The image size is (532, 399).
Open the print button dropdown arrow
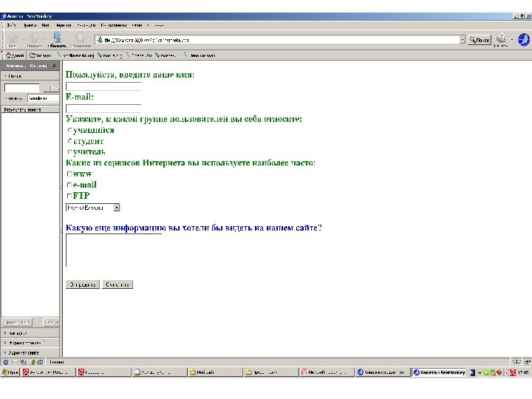tap(511, 39)
